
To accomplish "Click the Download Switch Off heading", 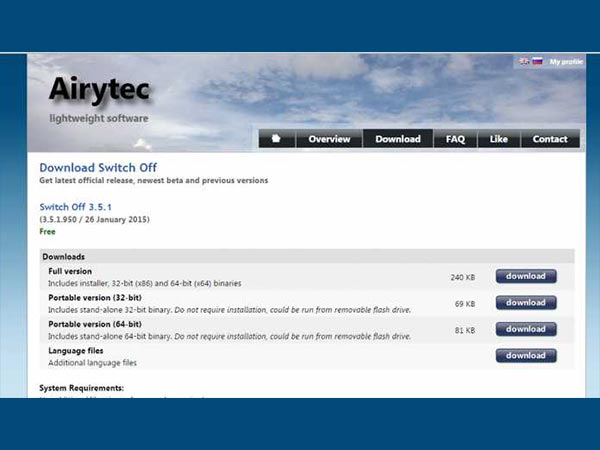I will pos(98,167).
